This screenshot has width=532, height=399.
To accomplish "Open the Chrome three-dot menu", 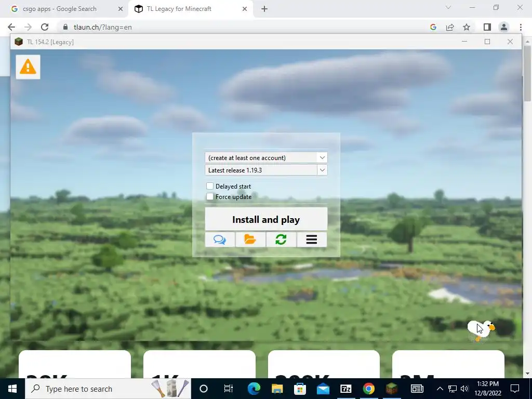I will (521, 27).
